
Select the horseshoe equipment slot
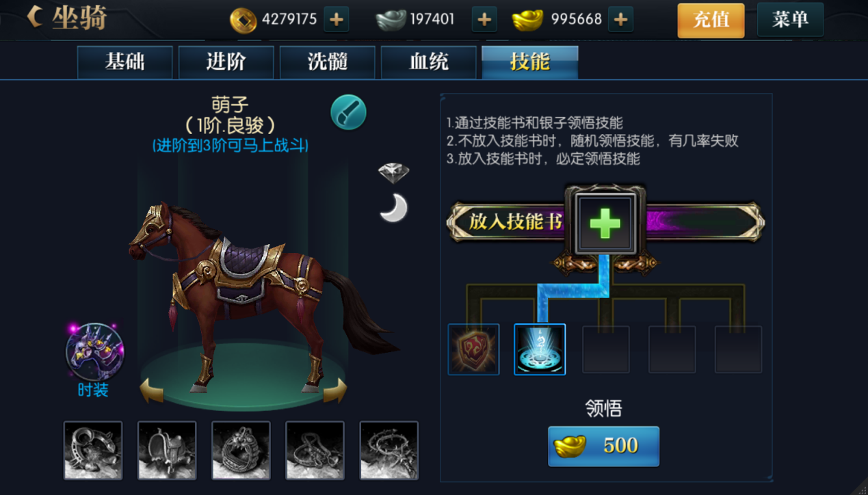pos(93,450)
